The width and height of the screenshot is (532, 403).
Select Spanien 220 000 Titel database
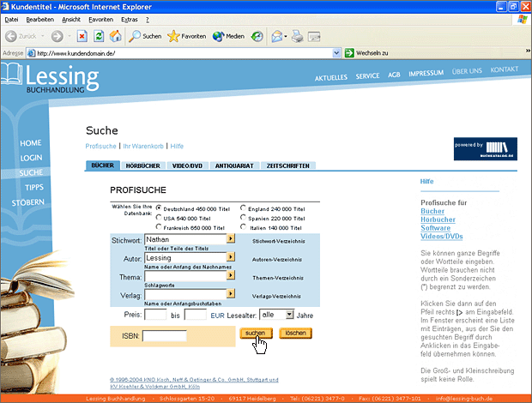pyautogui.click(x=243, y=217)
